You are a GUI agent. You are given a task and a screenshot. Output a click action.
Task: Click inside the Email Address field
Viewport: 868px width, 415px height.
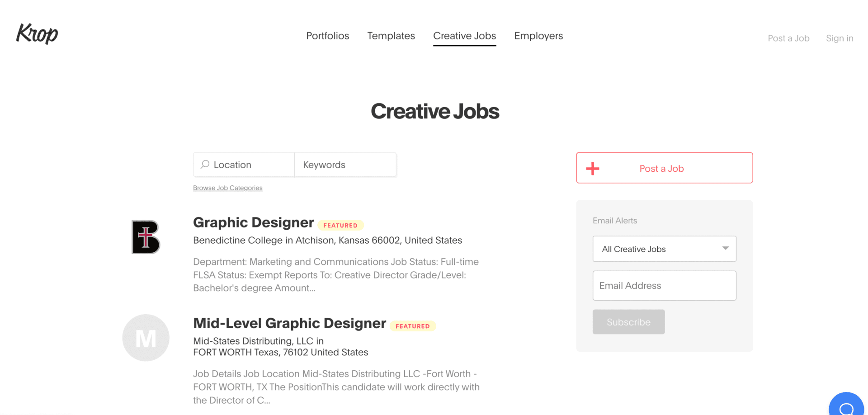pos(664,285)
